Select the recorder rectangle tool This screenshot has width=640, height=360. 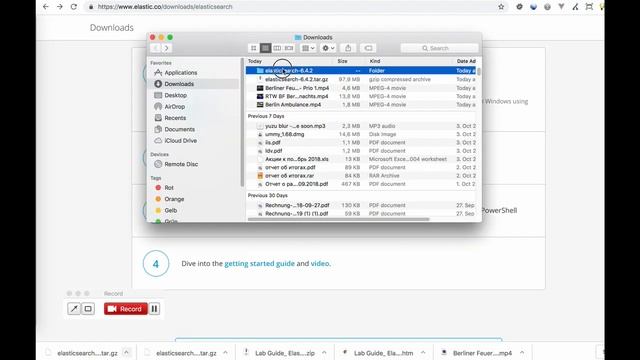point(88,309)
